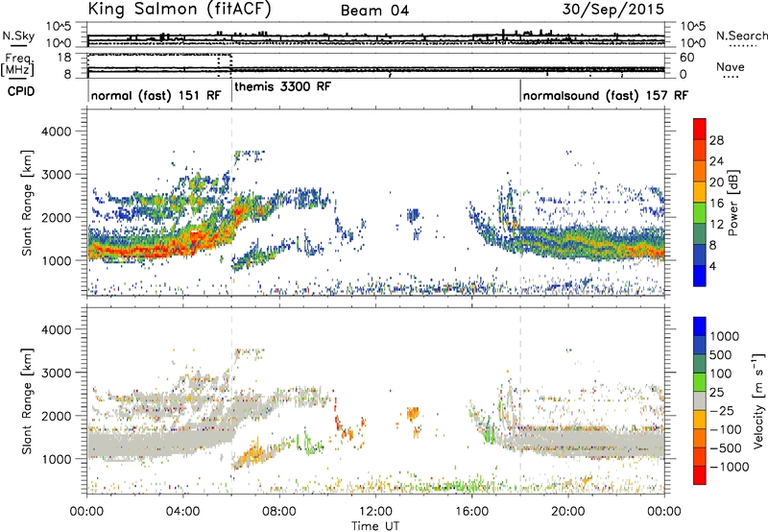The image size is (768, 532).
Task: Click the '16' tick on the Power colorbar
Action: 716,204
